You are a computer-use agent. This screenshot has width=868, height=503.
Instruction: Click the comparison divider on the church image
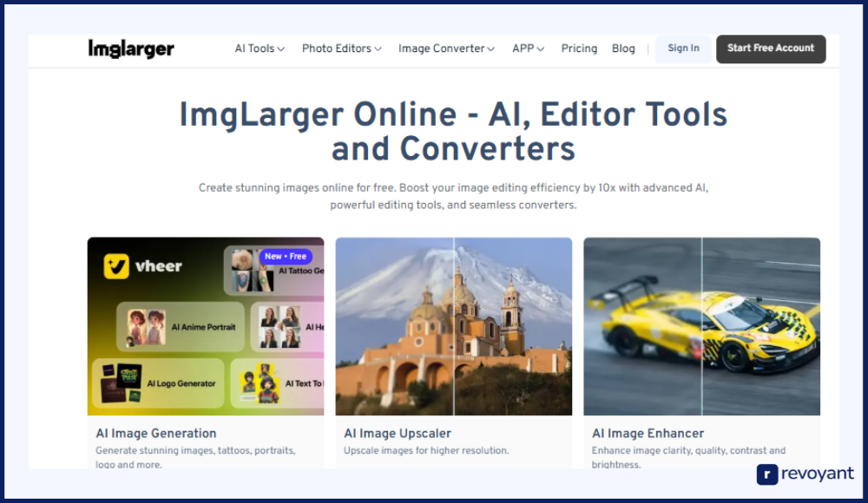454,326
